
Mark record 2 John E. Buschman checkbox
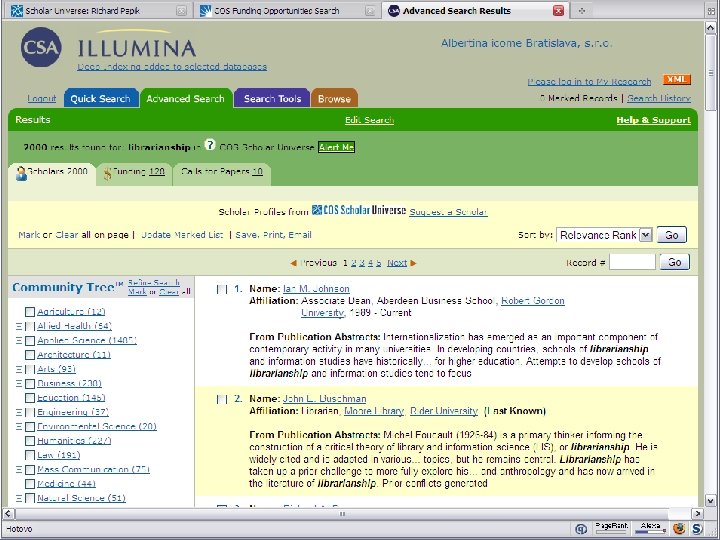click(222, 399)
